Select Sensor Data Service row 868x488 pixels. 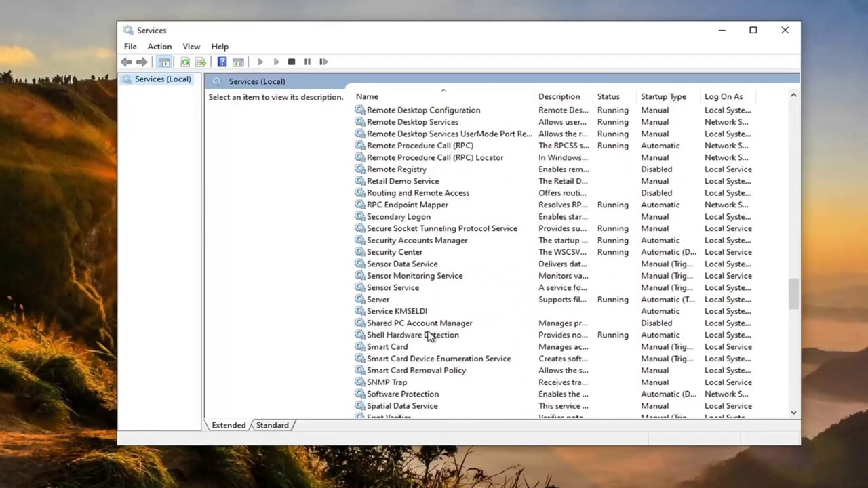tap(402, 264)
